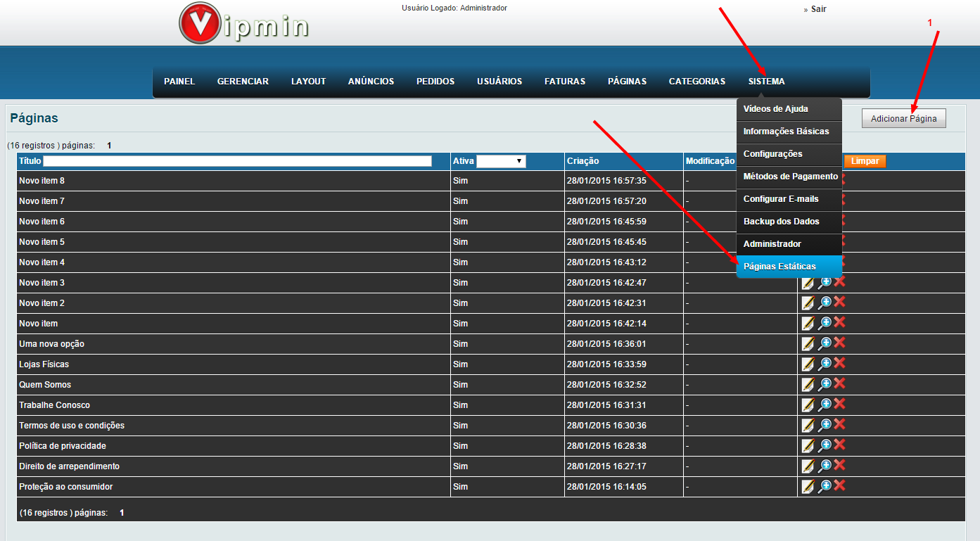
Task: Delete the 'Novo item 3' page
Action: pyautogui.click(x=839, y=282)
